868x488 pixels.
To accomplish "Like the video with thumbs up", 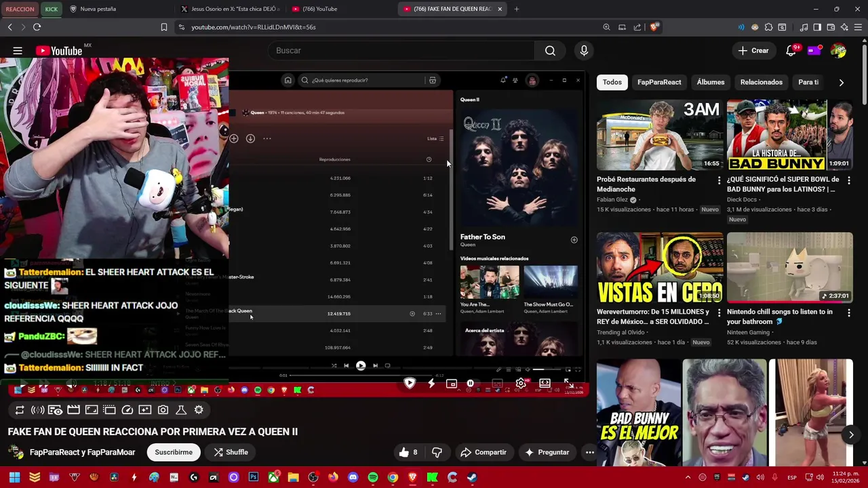I will [x=408, y=452].
